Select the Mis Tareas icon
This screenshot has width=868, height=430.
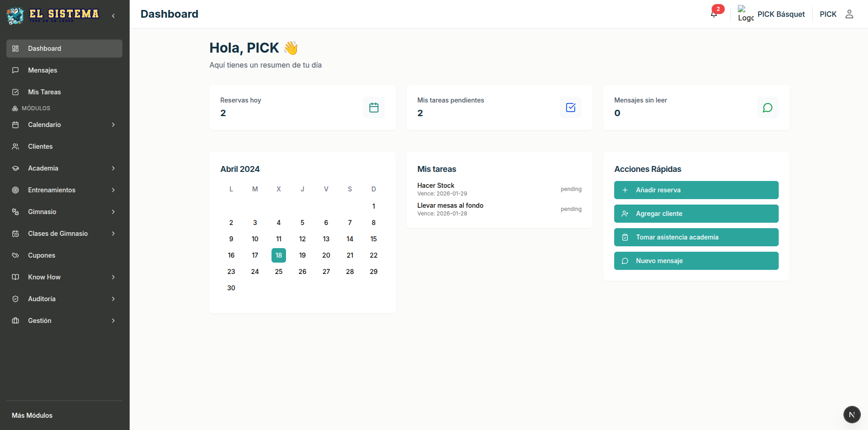point(16,92)
